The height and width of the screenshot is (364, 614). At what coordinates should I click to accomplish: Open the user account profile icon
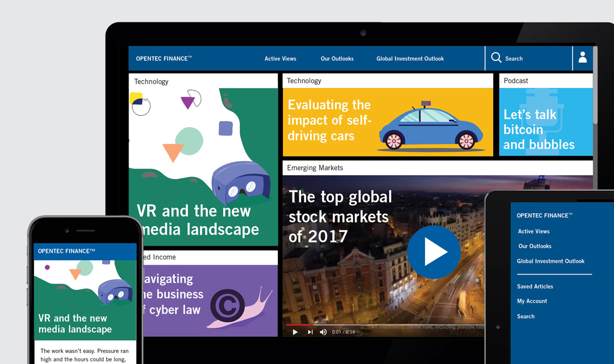tap(582, 58)
